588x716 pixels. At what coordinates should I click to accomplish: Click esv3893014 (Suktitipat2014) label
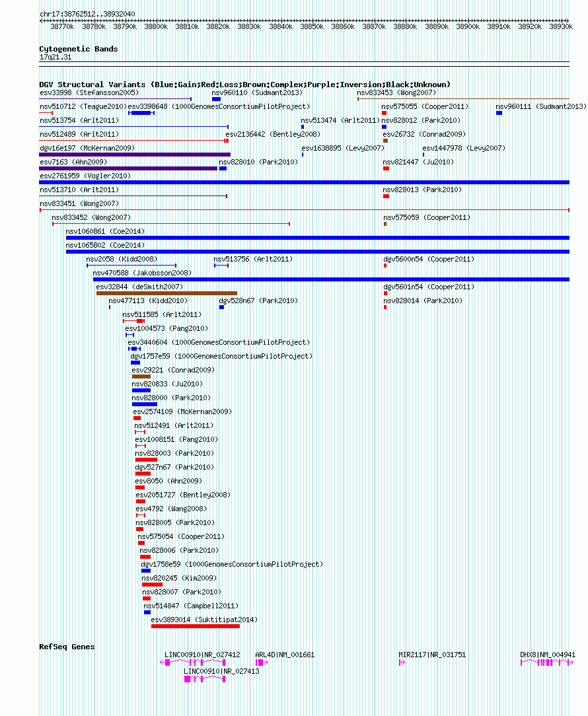204,620
